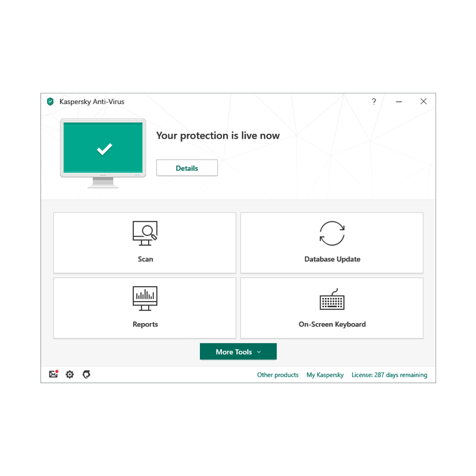Viewport: 476px width, 476px height.
Task: Select the Database Update tile label
Action: [333, 259]
